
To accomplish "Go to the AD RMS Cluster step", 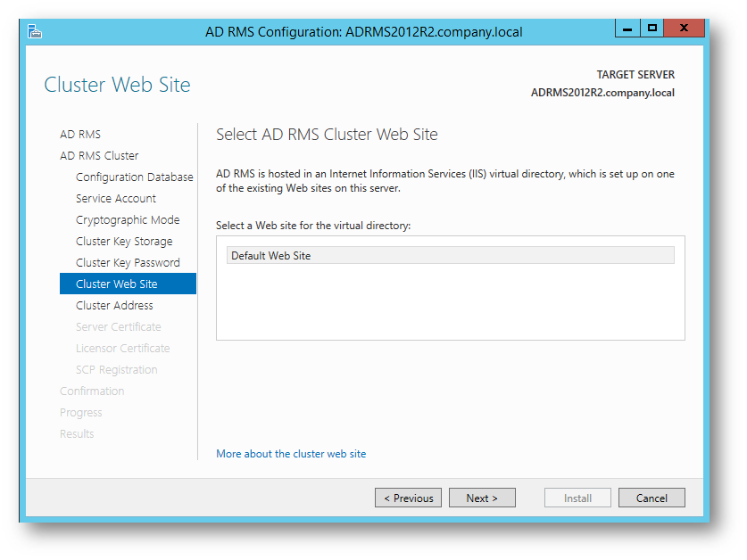I will click(99, 156).
